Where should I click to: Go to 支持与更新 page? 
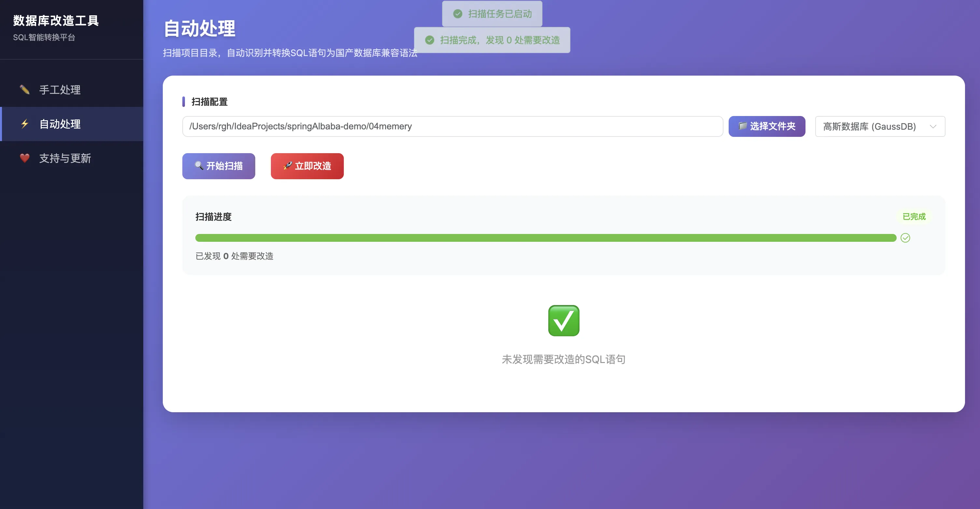coord(72,158)
